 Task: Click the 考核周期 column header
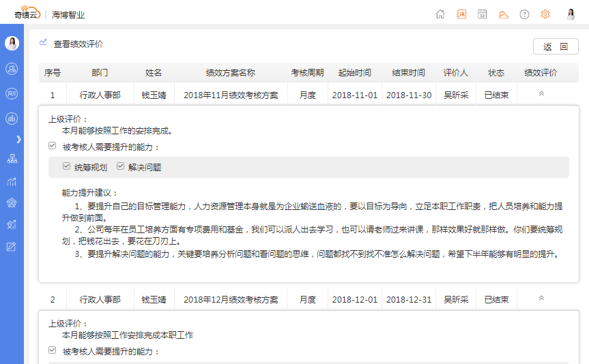click(x=307, y=72)
